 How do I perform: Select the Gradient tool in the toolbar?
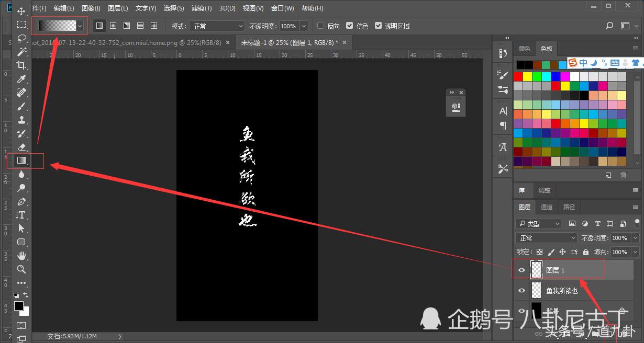21,161
